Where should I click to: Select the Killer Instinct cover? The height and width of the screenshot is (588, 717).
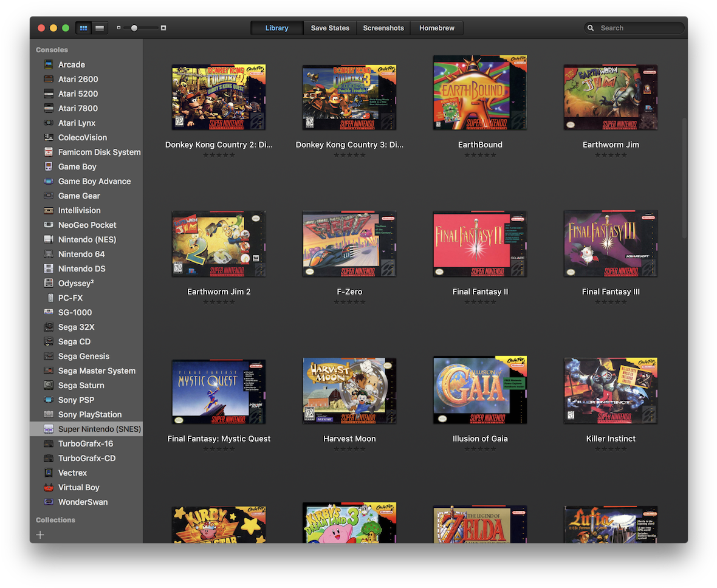pos(611,391)
